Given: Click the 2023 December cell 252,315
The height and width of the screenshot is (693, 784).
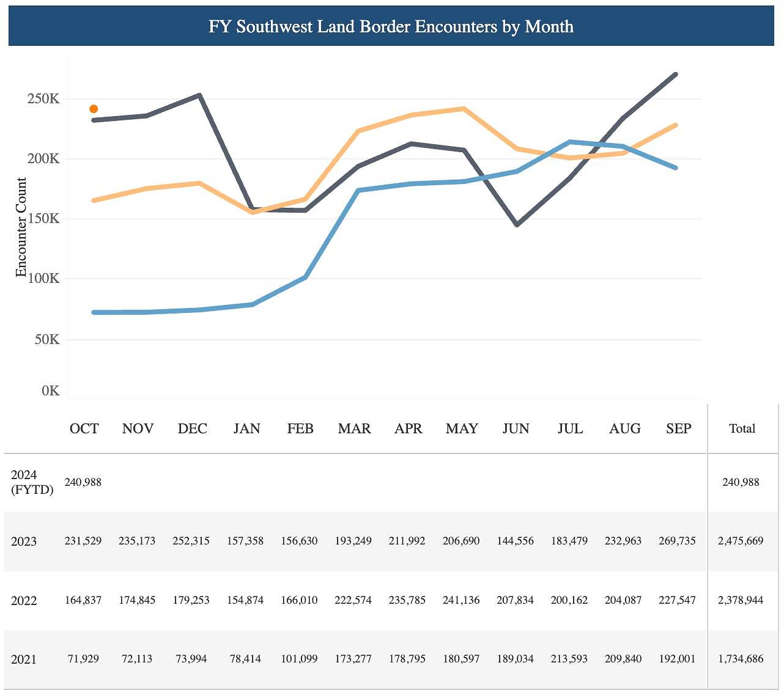Looking at the screenshot, I should 191,541.
